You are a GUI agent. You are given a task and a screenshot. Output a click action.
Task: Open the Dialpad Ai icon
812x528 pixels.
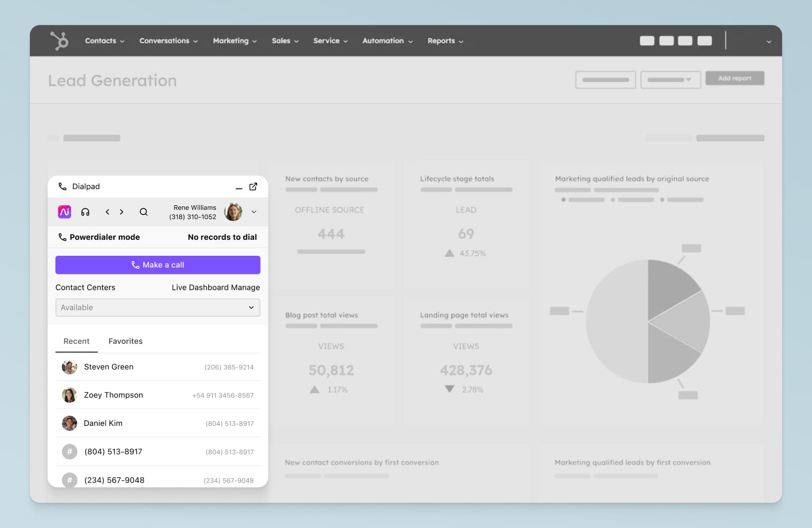64,212
